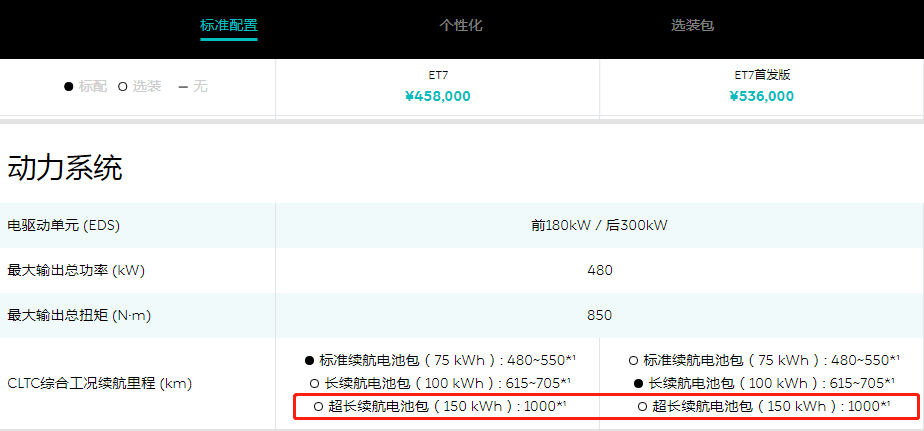Select ET7首发版 标准续航电池包 75 kWh option text
924x431 pixels.
coord(771,360)
